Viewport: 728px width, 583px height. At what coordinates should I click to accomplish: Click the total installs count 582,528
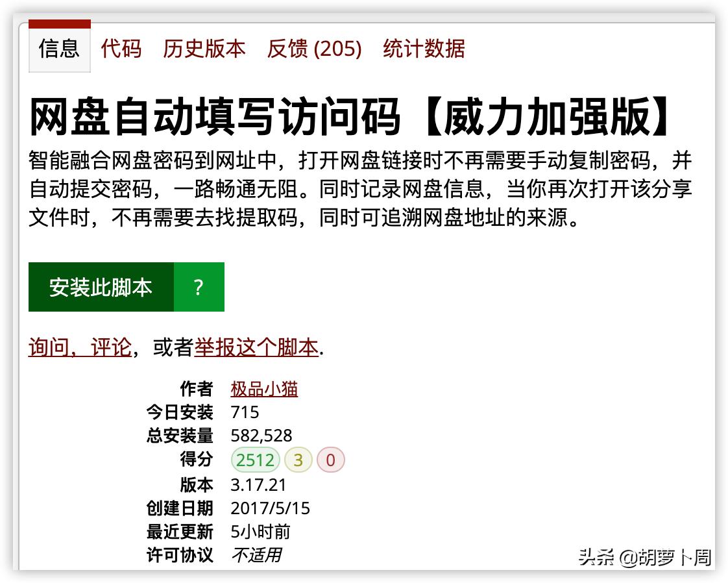tap(261, 436)
